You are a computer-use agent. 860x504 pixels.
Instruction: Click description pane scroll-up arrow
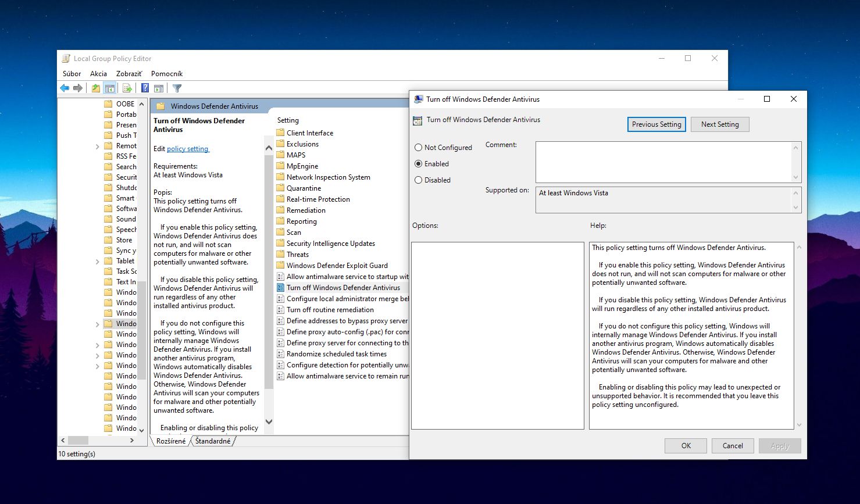point(269,148)
